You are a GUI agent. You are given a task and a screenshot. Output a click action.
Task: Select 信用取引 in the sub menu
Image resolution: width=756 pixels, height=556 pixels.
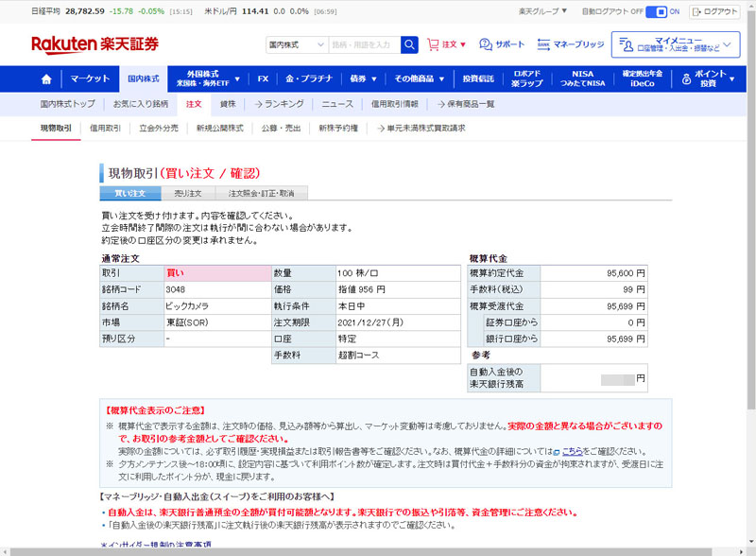click(105, 128)
